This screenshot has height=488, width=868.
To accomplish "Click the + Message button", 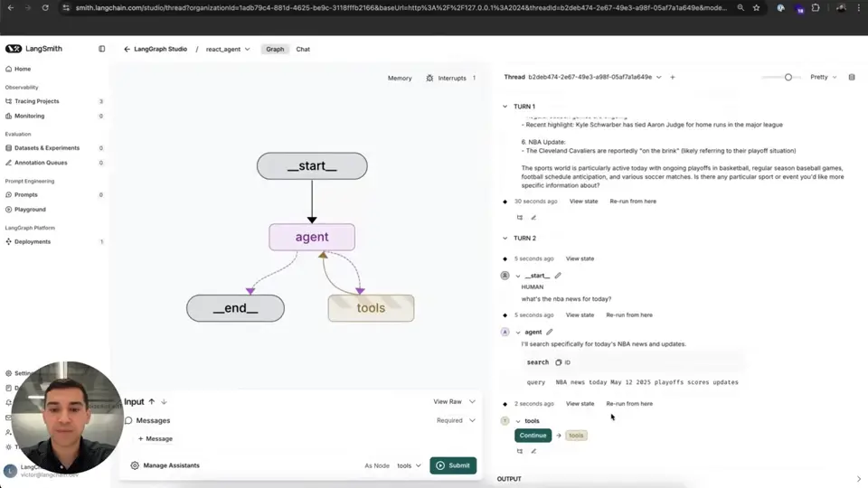I will coord(155,439).
